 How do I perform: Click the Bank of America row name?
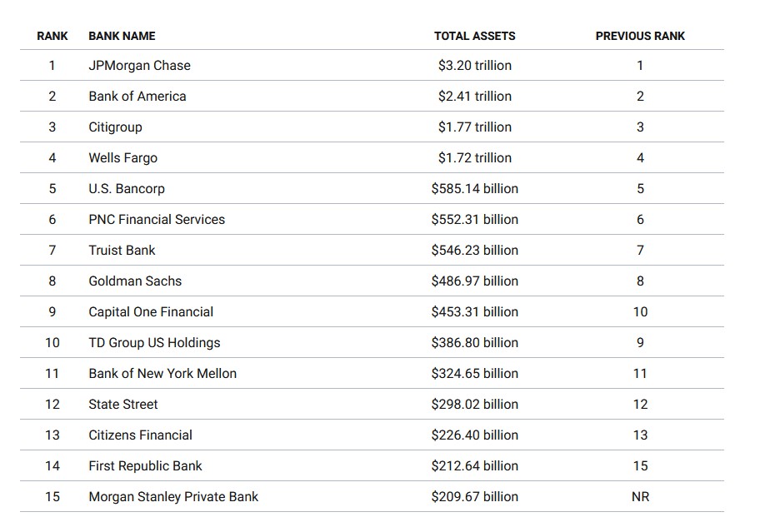coord(137,97)
